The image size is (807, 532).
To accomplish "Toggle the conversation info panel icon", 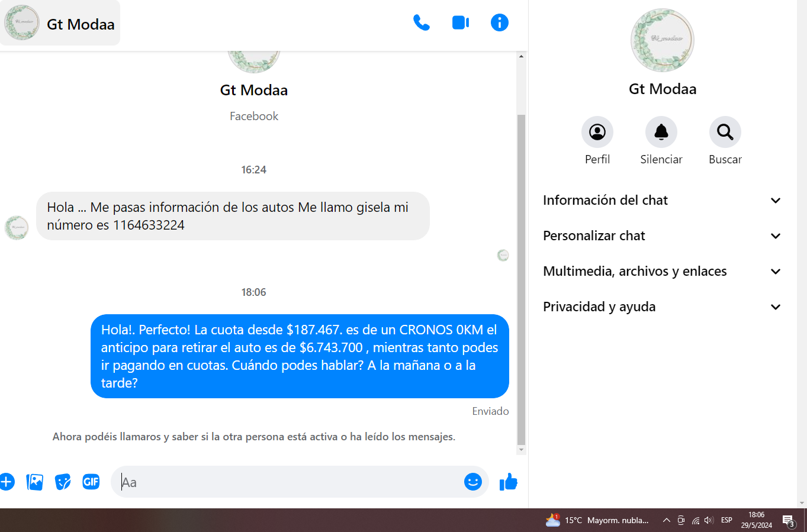I will pyautogui.click(x=500, y=23).
